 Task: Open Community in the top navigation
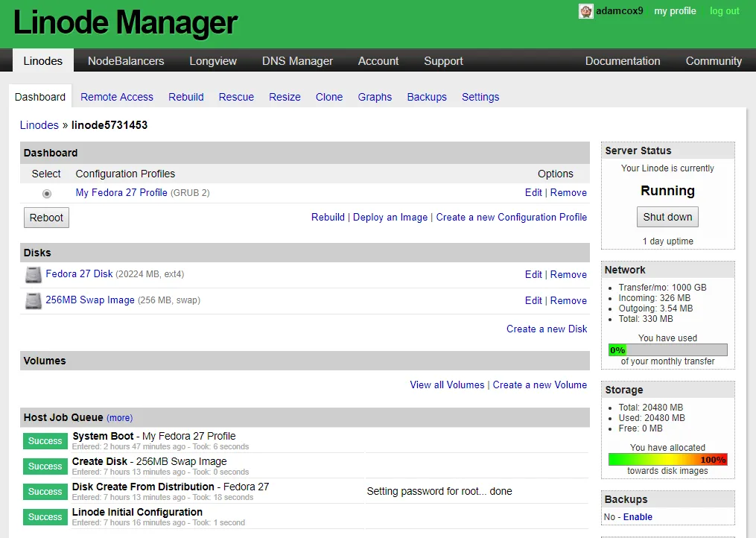click(714, 61)
